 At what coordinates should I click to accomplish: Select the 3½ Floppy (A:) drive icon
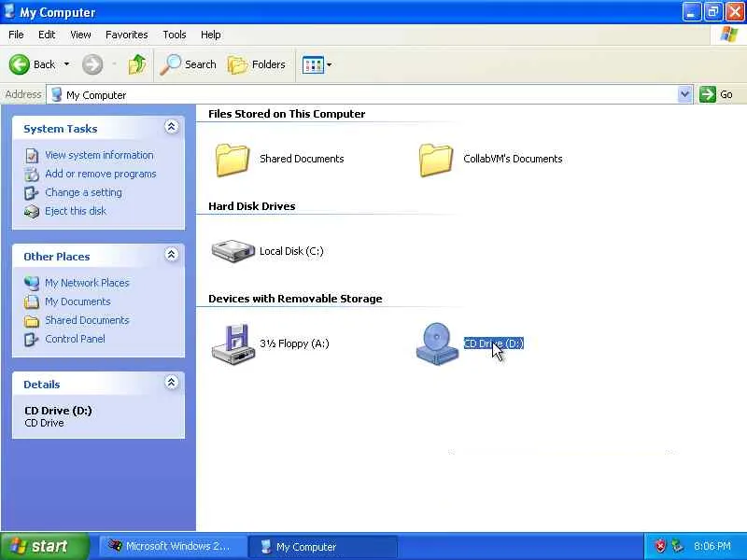pos(233,344)
